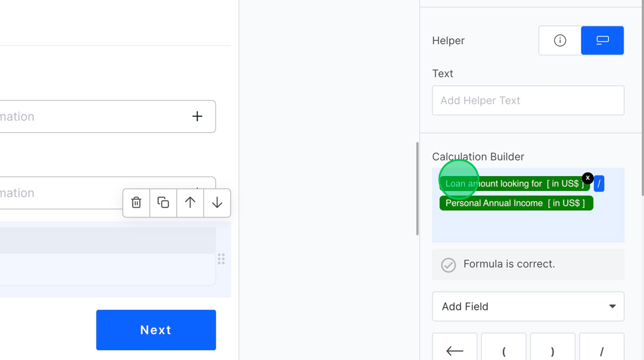This screenshot has height=360, width=644.
Task: Click the Formula is correct check icon
Action: click(448, 265)
